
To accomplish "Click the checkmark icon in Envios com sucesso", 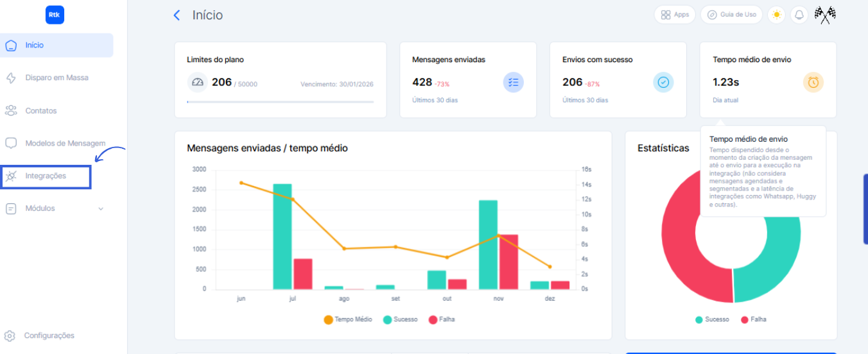I will coord(663,82).
